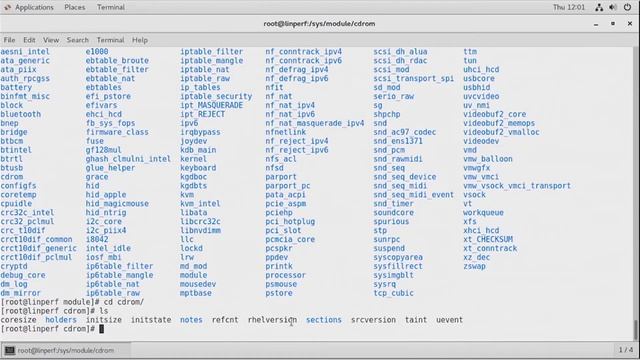The height and width of the screenshot is (360, 640).
Task: Click the aesni_intel directory name
Action: point(25,52)
